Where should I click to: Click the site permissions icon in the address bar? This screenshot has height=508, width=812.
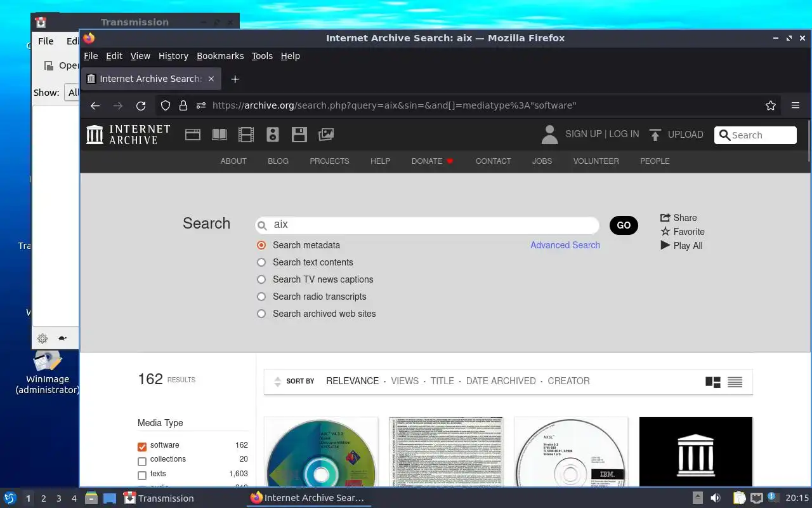click(201, 105)
